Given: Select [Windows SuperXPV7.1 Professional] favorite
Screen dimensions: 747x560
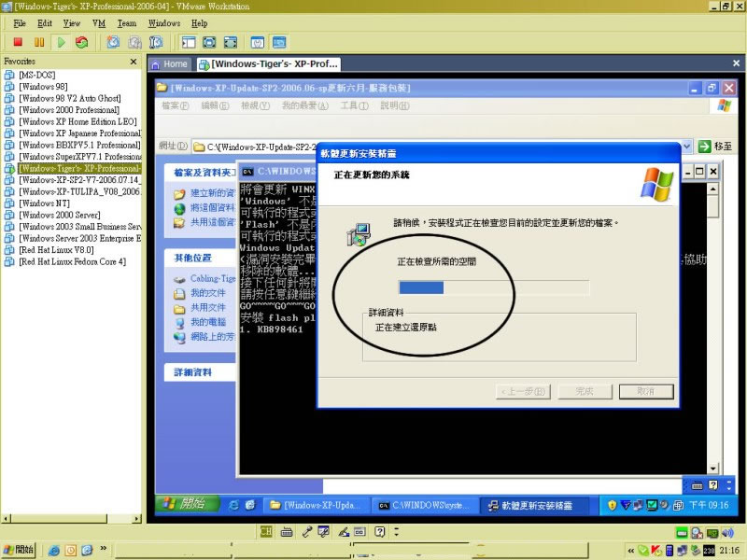Looking at the screenshot, I should point(80,157).
